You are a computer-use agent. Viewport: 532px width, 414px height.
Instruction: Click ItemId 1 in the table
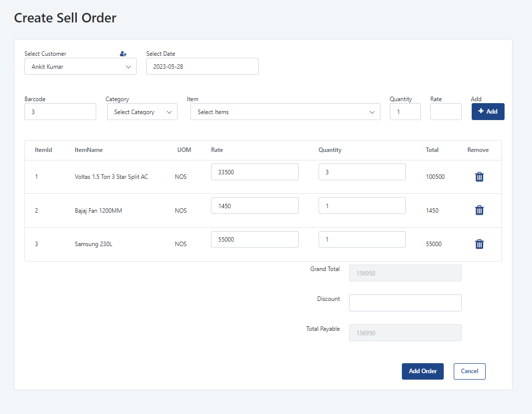point(36,176)
